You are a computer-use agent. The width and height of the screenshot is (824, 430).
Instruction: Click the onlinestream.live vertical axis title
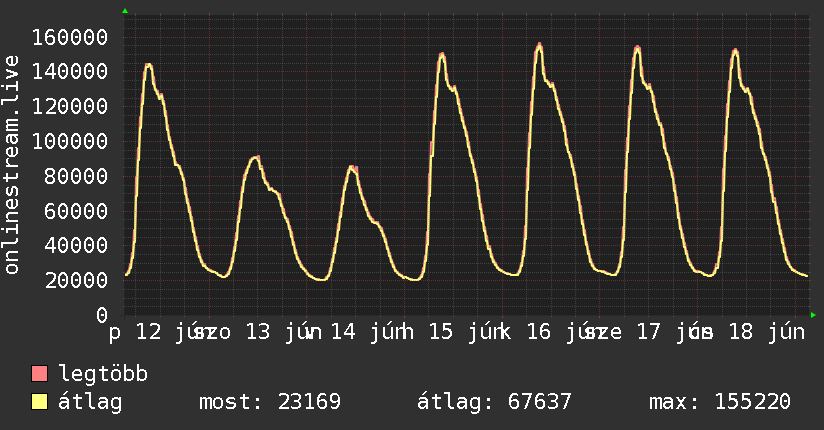pyautogui.click(x=11, y=165)
